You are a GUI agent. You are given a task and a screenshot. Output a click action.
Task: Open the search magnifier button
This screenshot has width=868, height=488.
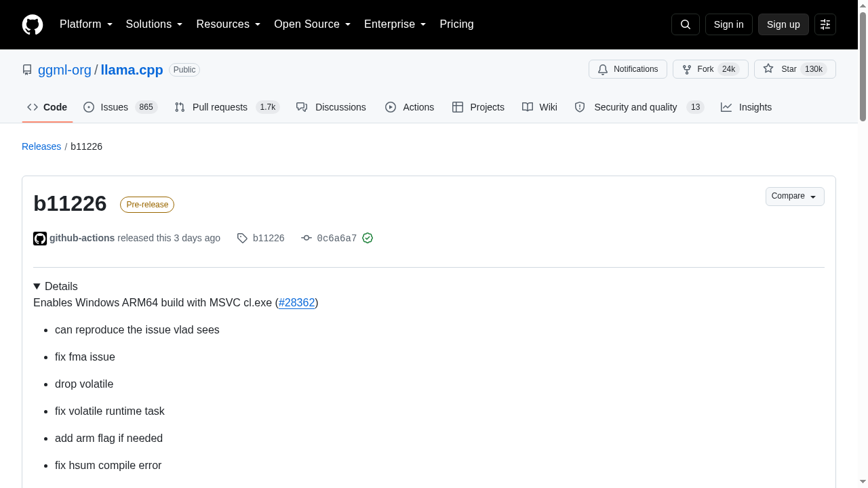coord(686,24)
